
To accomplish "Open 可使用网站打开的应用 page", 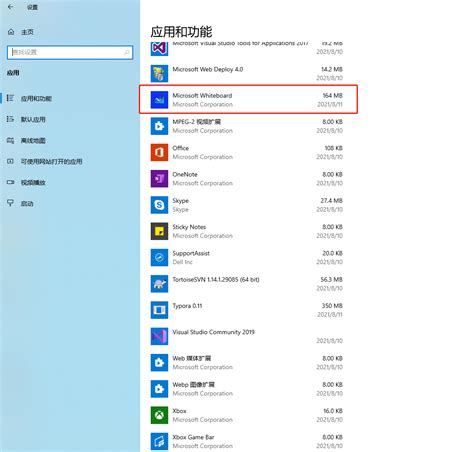I will (51, 161).
